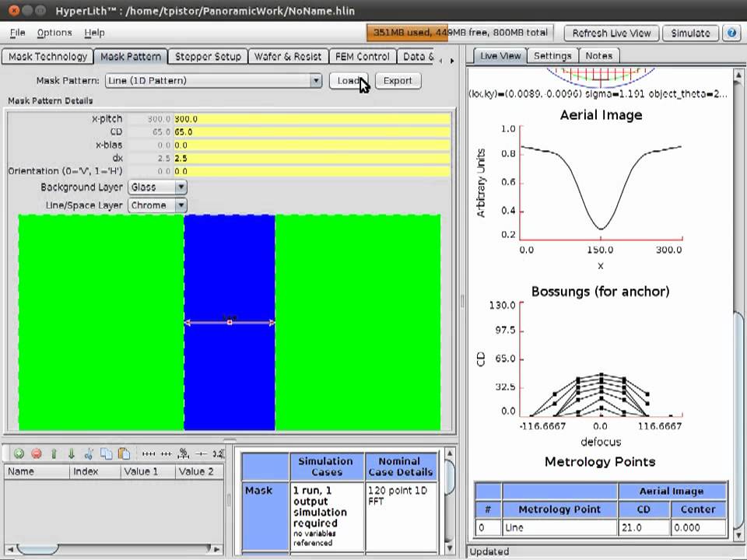The image size is (747, 560).
Task: Open the Mask Pattern dropdown
Action: tap(315, 80)
